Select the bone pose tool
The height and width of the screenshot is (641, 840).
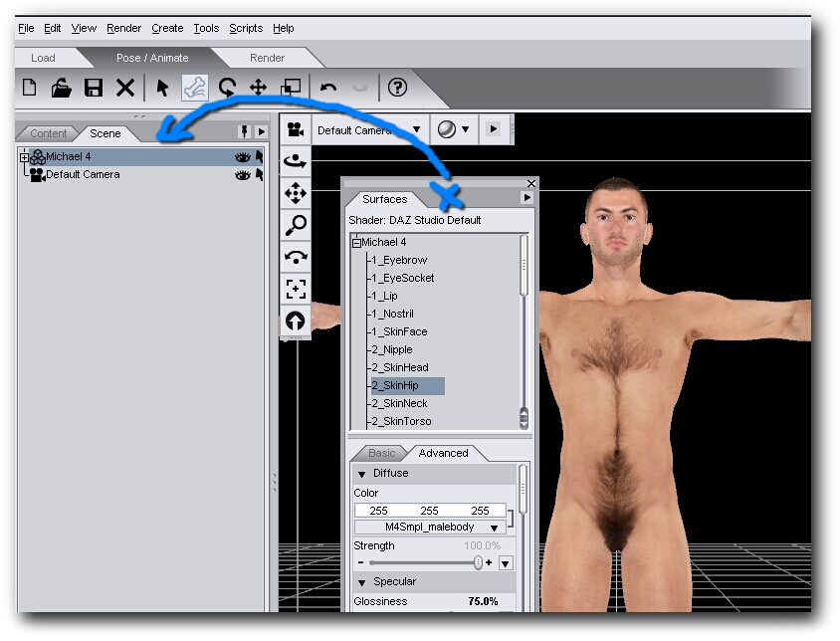[x=194, y=88]
